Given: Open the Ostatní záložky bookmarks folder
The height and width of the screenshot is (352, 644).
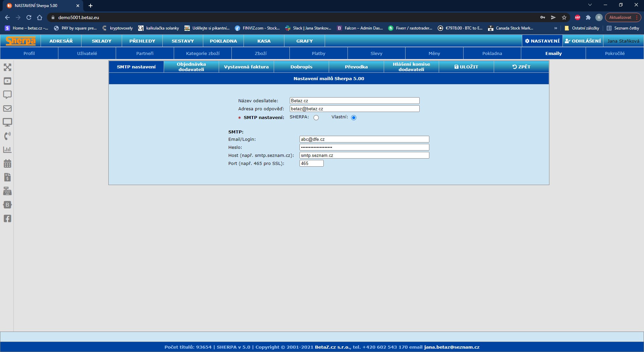Looking at the screenshot, I should click(582, 28).
